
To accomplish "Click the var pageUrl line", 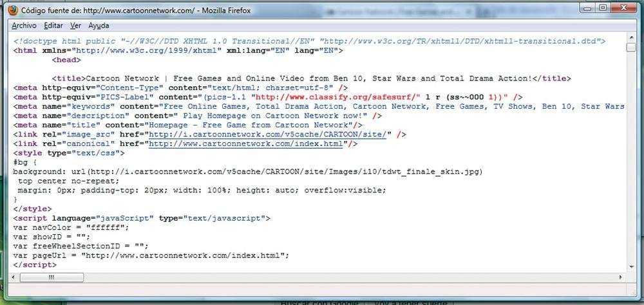I will point(151,255).
